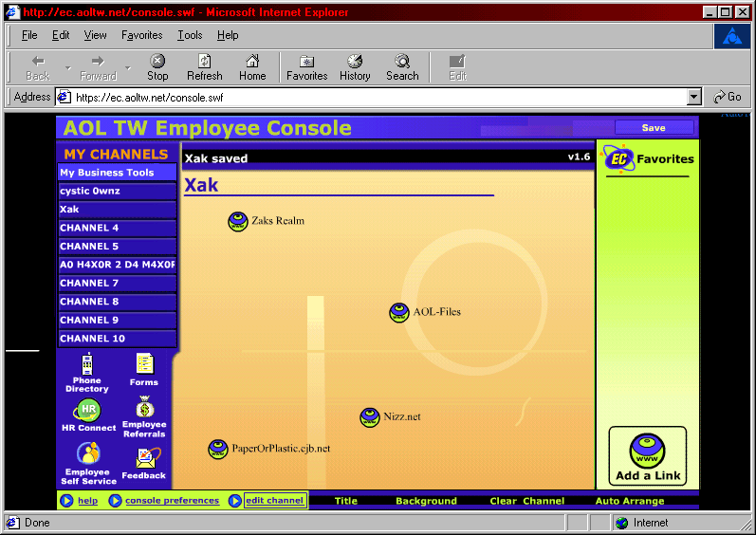This screenshot has width=756, height=535.
Task: Click the arrow icon beside help
Action: tap(66, 501)
